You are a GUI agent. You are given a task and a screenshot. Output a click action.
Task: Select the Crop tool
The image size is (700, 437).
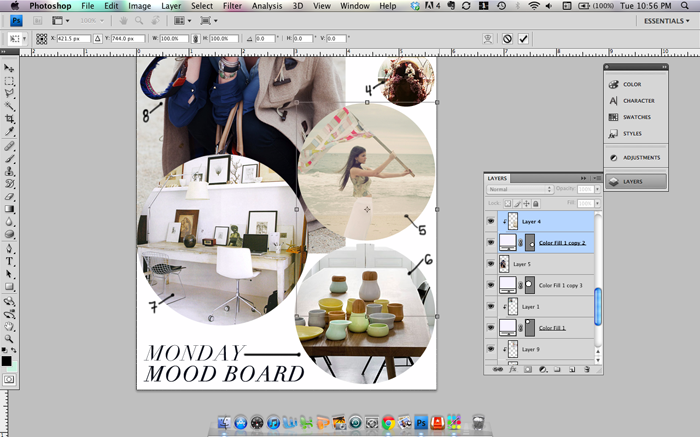tap(10, 119)
